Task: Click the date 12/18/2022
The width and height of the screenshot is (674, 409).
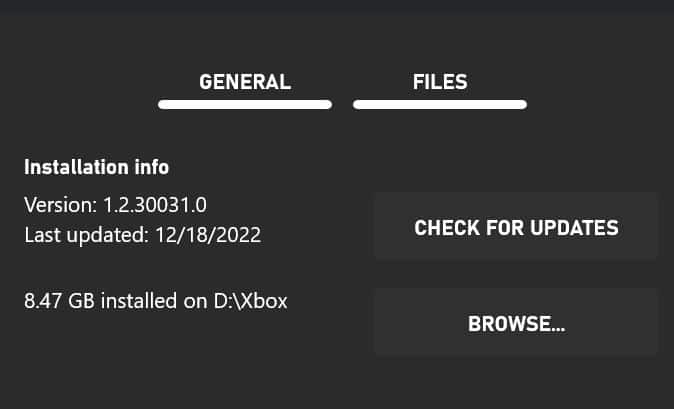Action: (207, 234)
